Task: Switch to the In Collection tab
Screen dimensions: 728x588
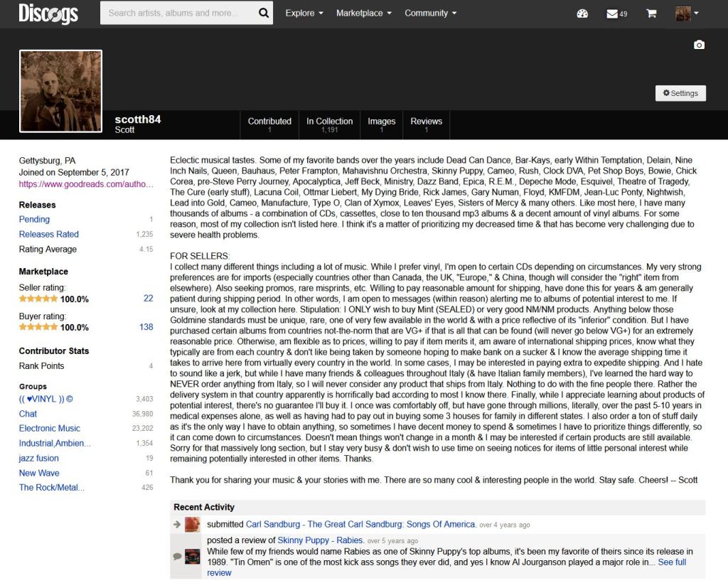Action: point(329,121)
